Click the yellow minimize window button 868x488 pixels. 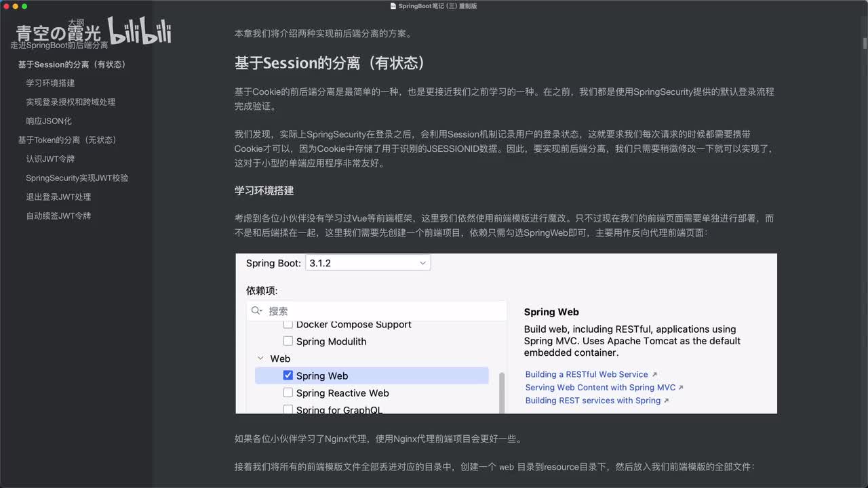[15, 6]
